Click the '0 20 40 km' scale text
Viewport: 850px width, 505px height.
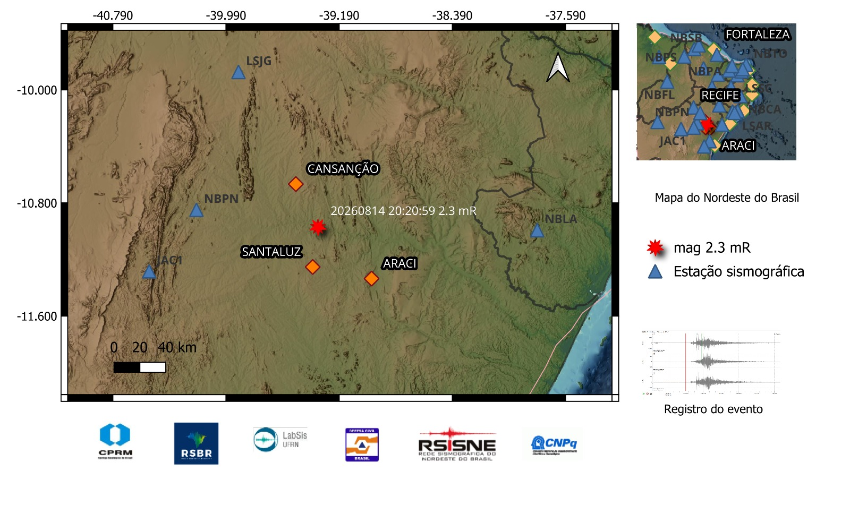coord(153,347)
